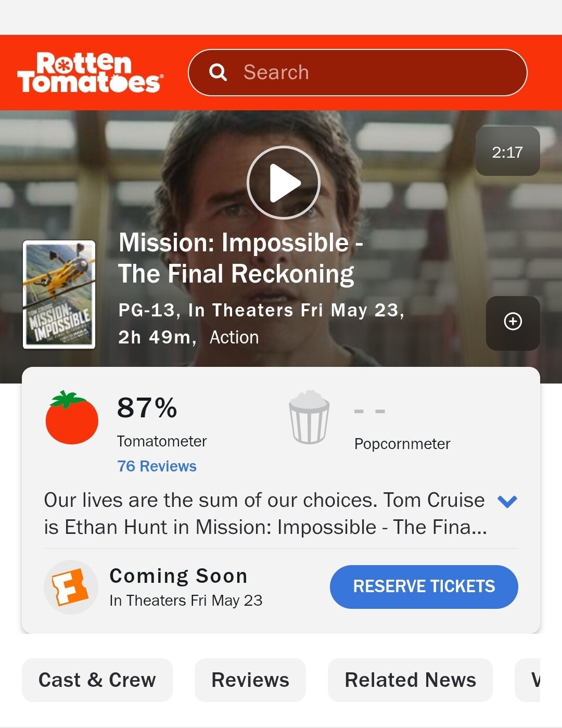Add movie to watchlist plus icon
Viewport: 562px width, 728px height.
[x=513, y=322]
